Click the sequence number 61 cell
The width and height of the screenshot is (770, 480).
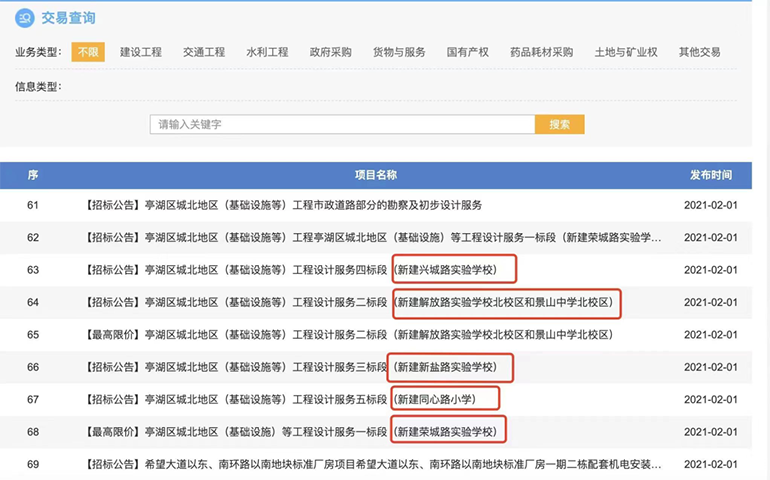pyautogui.click(x=33, y=205)
